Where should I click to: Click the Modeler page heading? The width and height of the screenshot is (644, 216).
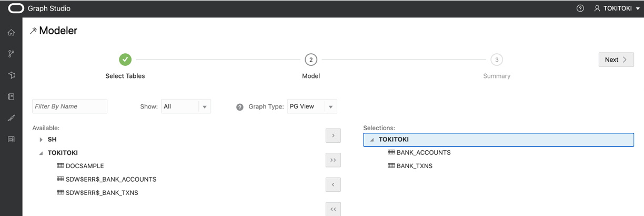[58, 31]
